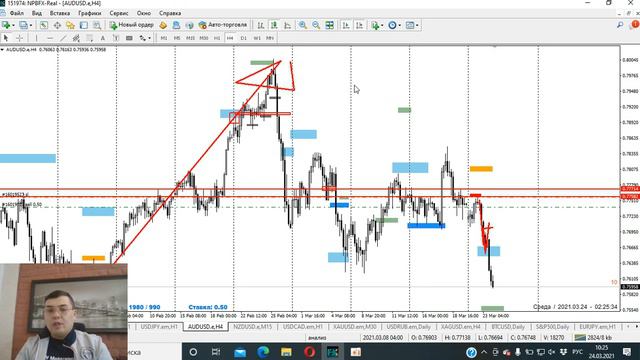Viewport: 640px width, 360px height.
Task: Open the Periods clock icon
Action: point(392,25)
